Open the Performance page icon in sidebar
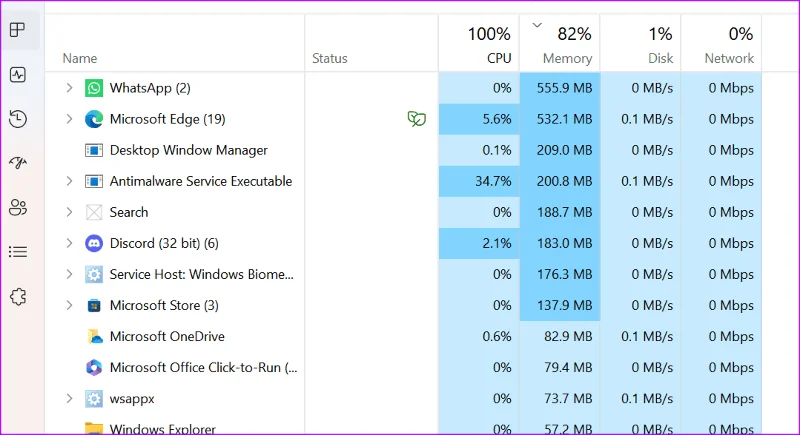The width and height of the screenshot is (800, 435). click(x=18, y=75)
